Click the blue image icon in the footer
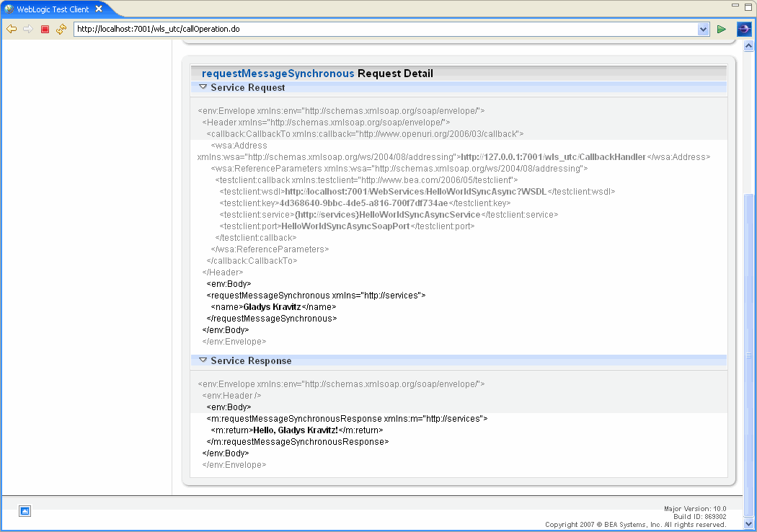Viewport: 757px width, 532px height. click(25, 511)
